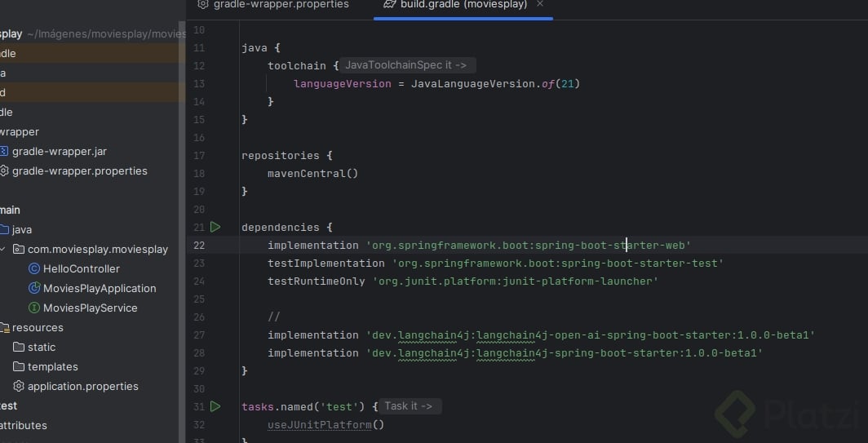This screenshot has height=443, width=868.
Task: Open gradle-wrapper.properties in the project tree
Action: pos(80,171)
